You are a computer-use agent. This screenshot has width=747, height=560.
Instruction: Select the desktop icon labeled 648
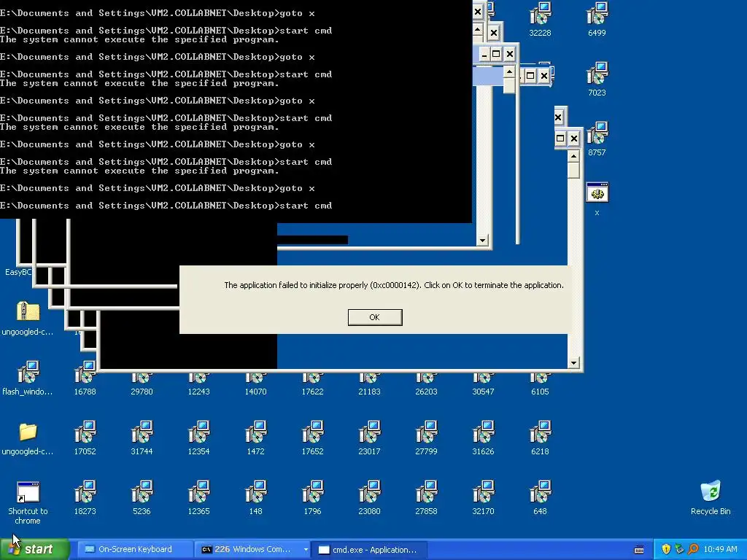540,497
